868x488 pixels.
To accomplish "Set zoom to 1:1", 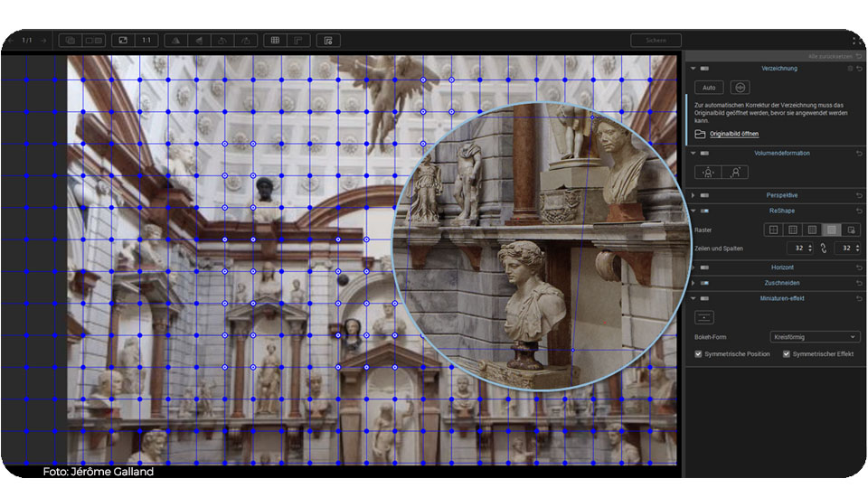I will [146, 41].
